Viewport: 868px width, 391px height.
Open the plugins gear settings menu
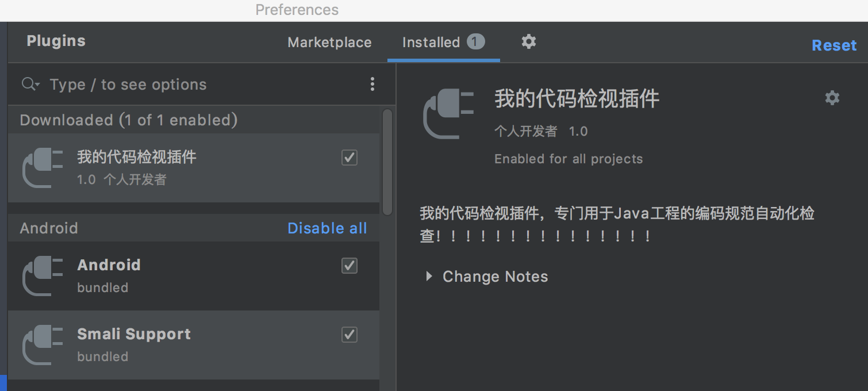pyautogui.click(x=529, y=41)
